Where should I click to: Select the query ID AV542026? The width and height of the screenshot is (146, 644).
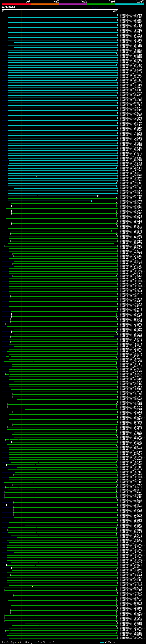[8, 7]
